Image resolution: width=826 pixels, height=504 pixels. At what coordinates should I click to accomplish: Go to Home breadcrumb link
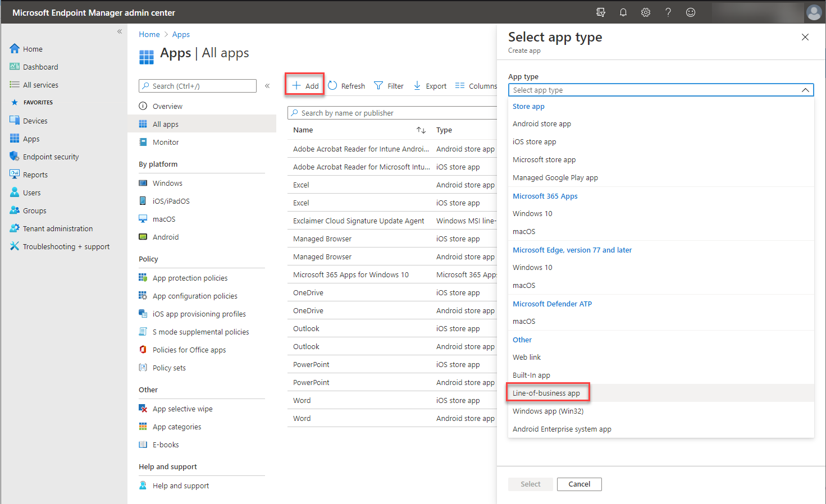coord(149,34)
